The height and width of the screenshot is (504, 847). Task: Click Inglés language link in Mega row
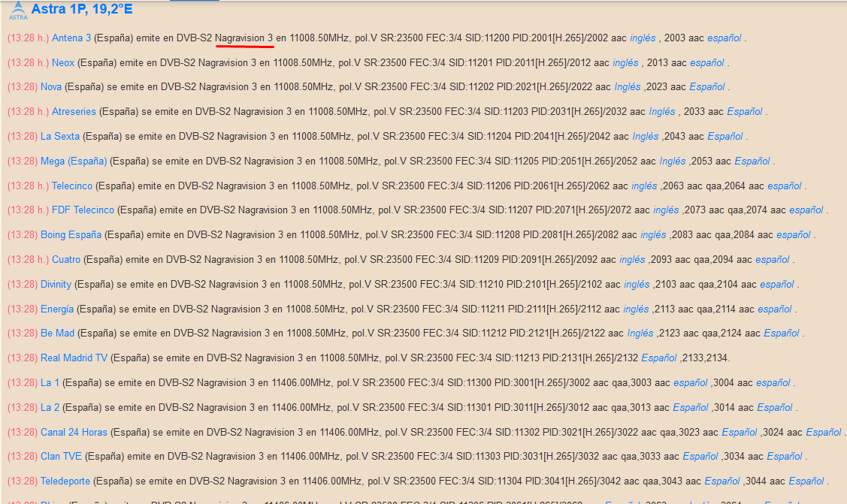coord(673,161)
